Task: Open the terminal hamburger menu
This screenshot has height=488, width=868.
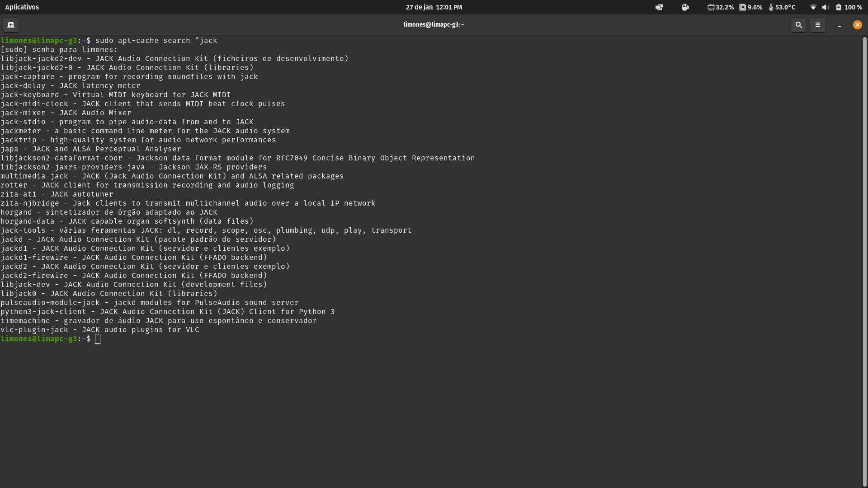Action: [817, 25]
